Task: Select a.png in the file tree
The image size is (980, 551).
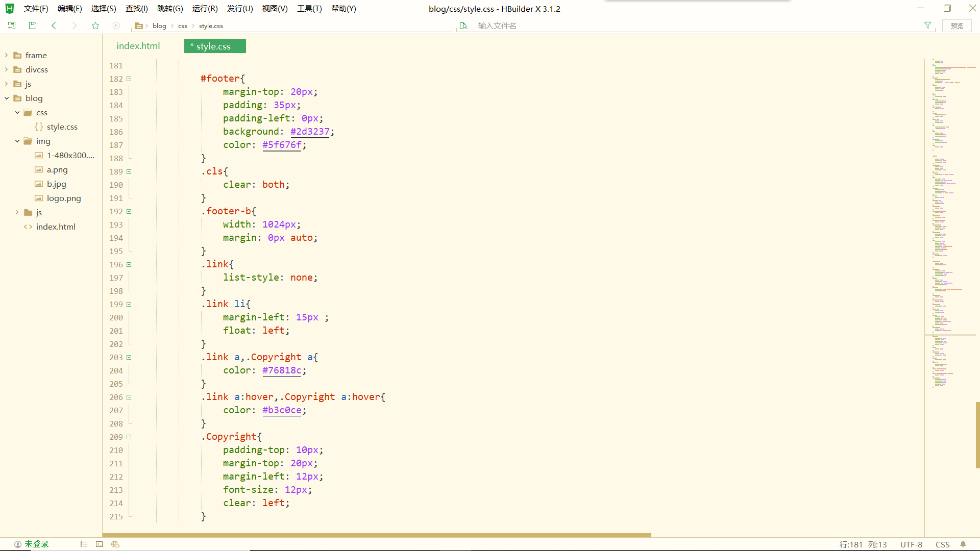Action: (x=57, y=169)
